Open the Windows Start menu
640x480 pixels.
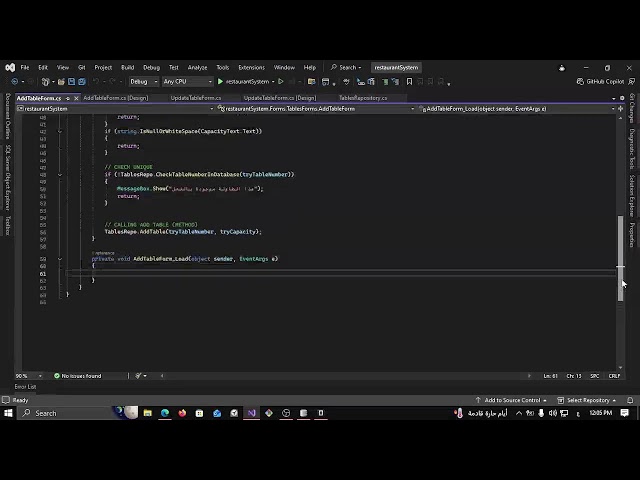8,413
